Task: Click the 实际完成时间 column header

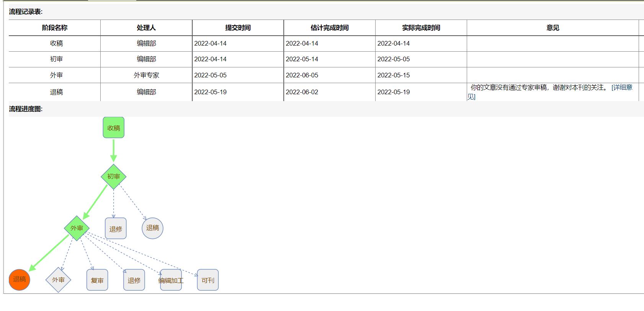Action: pos(421,28)
